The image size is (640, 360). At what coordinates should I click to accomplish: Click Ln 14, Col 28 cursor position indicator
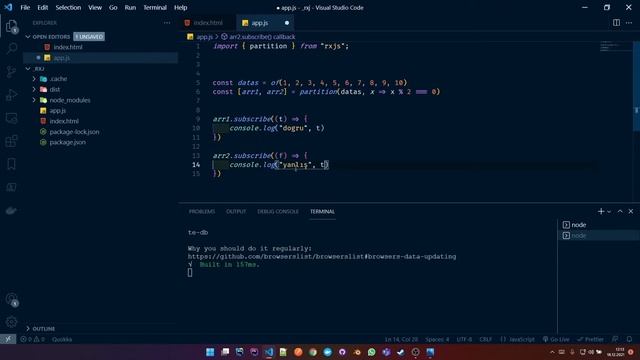(401, 340)
